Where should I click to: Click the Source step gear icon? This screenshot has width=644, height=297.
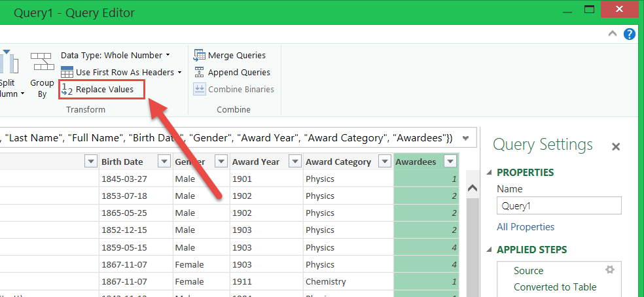pos(610,270)
